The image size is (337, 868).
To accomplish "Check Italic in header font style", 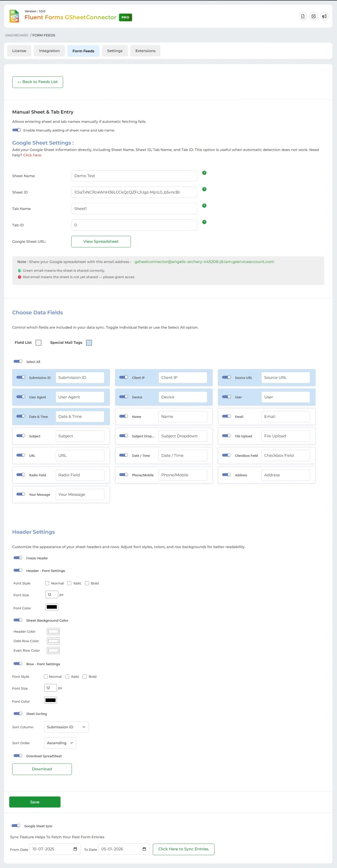I will pyautogui.click(x=69, y=583).
